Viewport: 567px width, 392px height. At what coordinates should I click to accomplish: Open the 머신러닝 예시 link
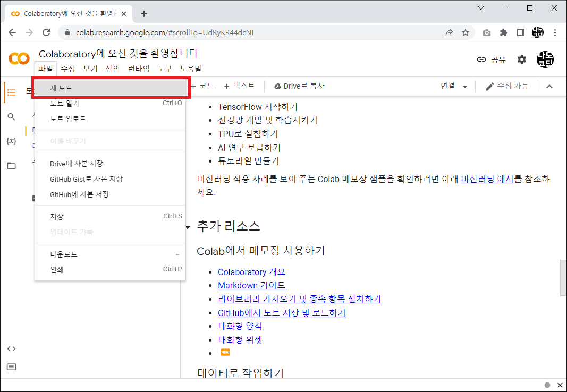click(x=487, y=179)
